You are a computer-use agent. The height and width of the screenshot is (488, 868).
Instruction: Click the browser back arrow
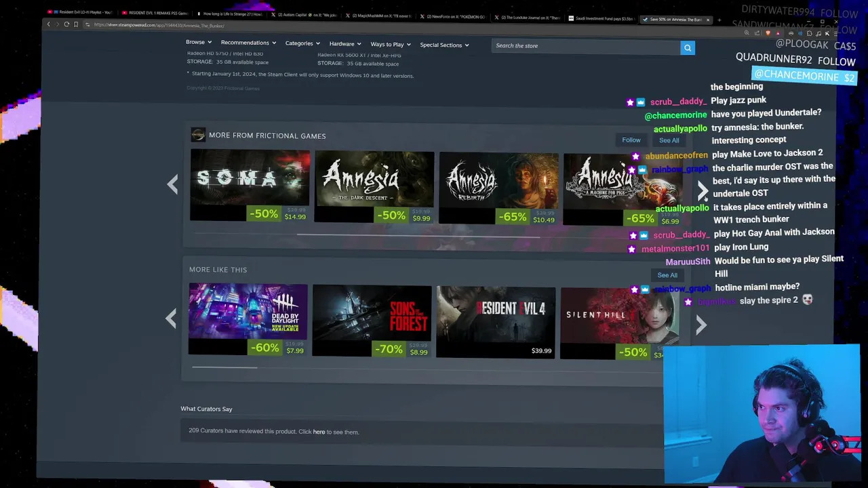48,24
